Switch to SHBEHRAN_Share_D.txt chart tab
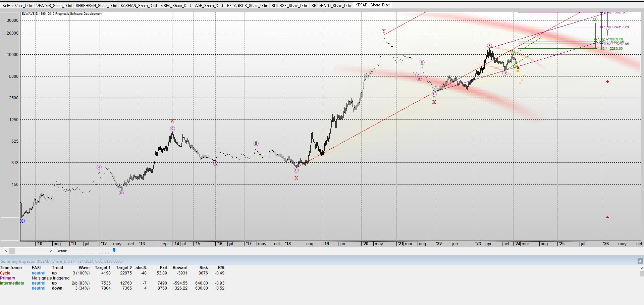This screenshot has width=644, height=305. [96, 5]
